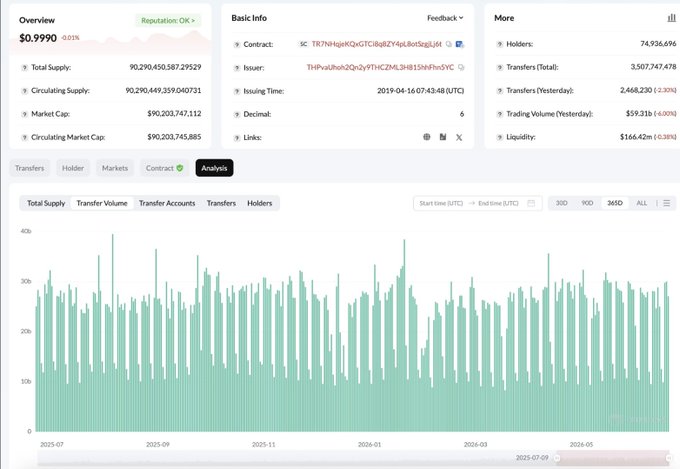Screen dimensions: 680x469
Task: Select the ALL time range
Action: pos(641,203)
